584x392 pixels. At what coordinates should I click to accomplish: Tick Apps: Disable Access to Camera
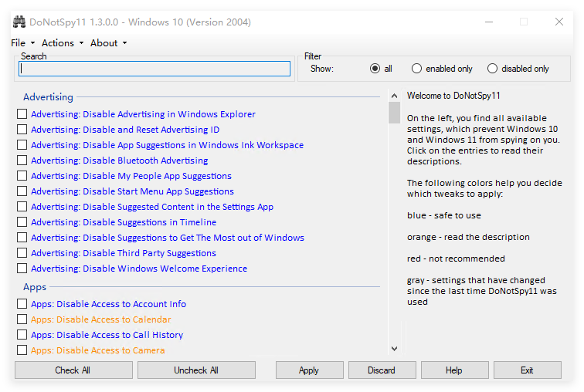tap(22, 350)
